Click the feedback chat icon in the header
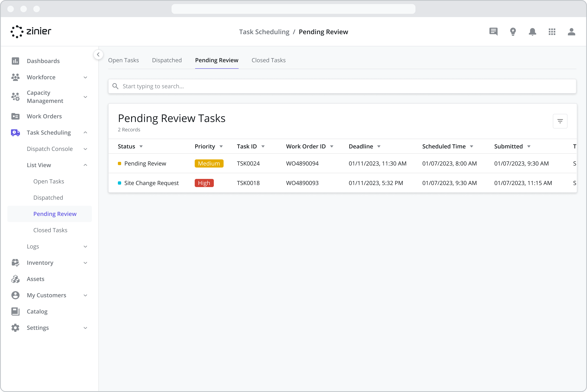 [x=493, y=32]
